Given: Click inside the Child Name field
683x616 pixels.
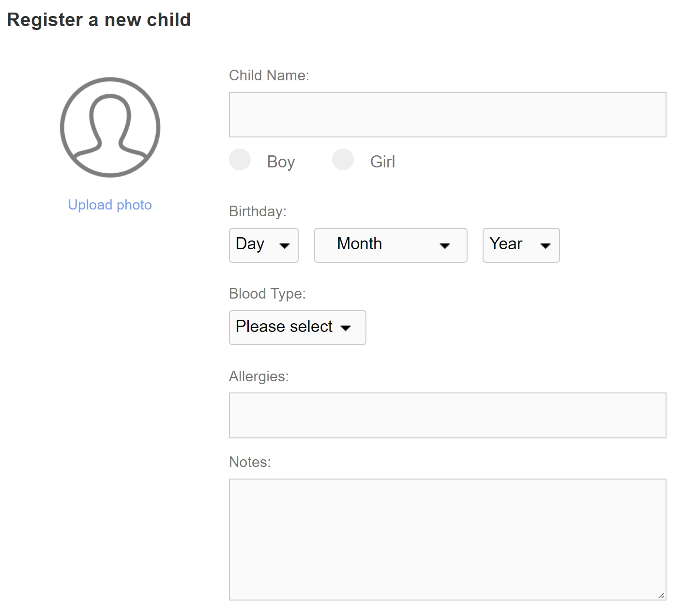Looking at the screenshot, I should click(x=447, y=114).
